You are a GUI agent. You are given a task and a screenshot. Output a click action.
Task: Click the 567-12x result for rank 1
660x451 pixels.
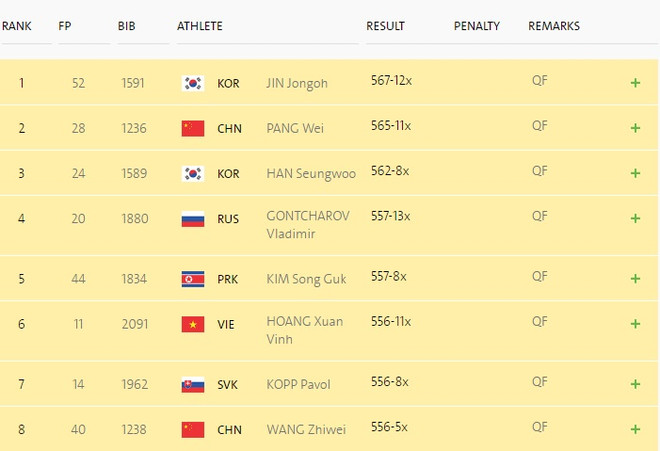tap(391, 82)
